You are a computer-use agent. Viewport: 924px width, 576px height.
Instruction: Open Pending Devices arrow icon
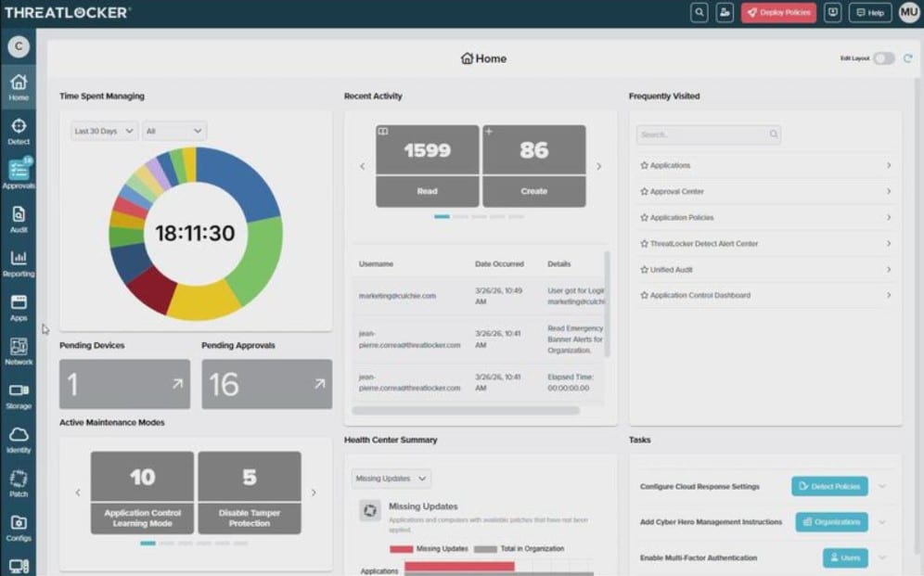[x=177, y=384]
